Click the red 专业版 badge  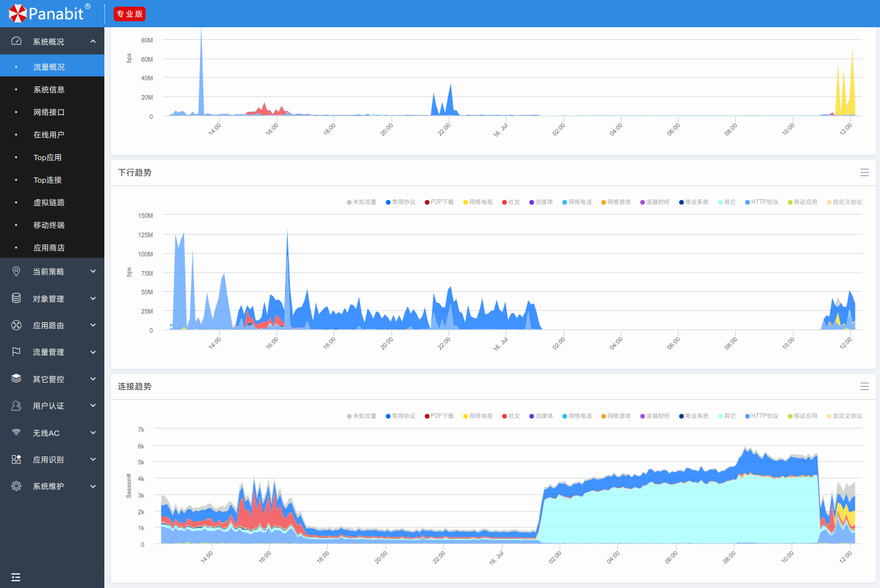130,14
